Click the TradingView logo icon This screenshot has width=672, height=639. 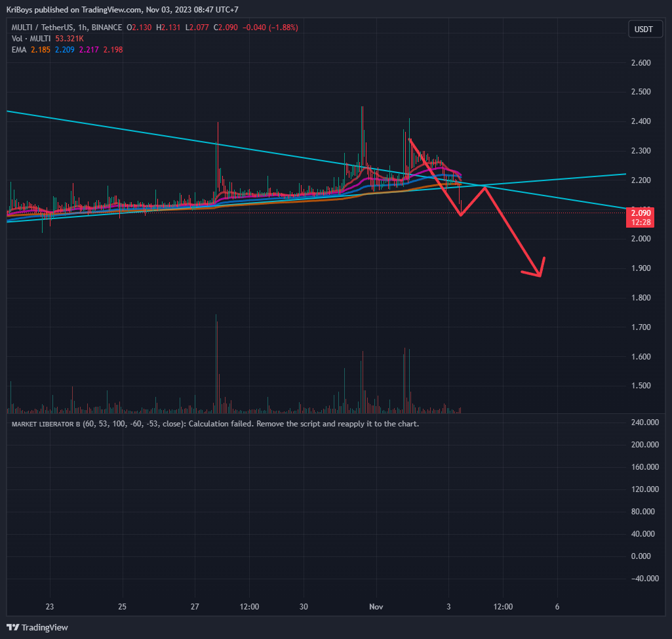click(x=13, y=627)
